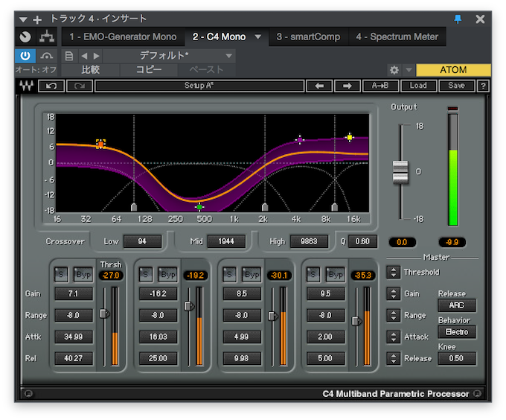Click the Q value 0.60 field
Image resolution: width=506 pixels, height=420 pixels.
click(362, 241)
